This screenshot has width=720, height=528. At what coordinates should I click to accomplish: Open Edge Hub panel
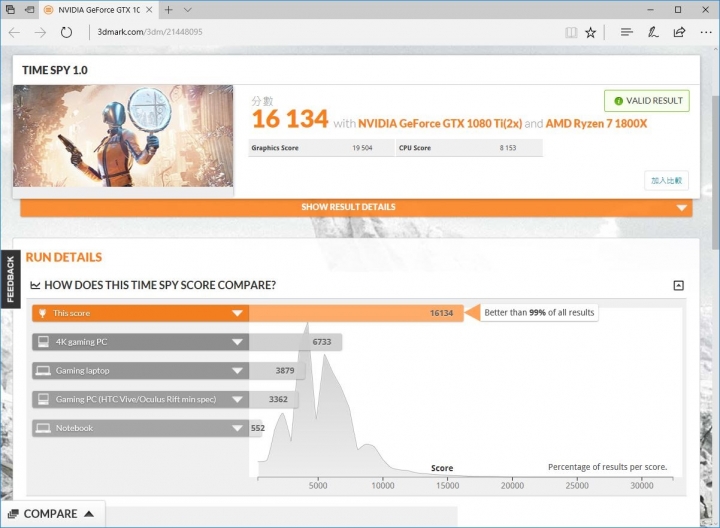pos(626,32)
